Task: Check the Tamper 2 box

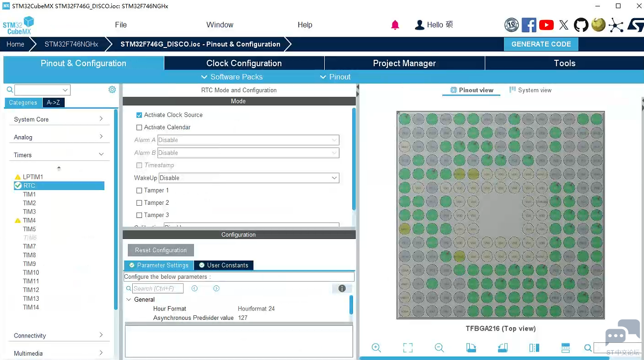Action: (x=139, y=203)
